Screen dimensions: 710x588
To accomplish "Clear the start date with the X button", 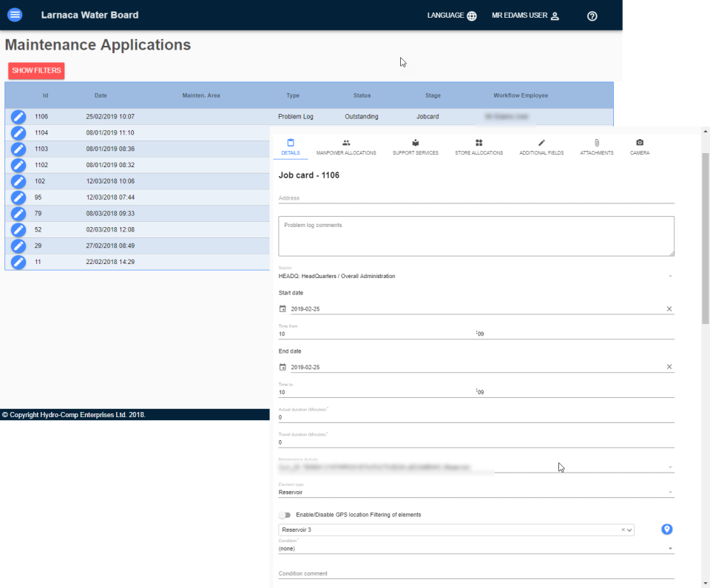I will pyautogui.click(x=669, y=308).
